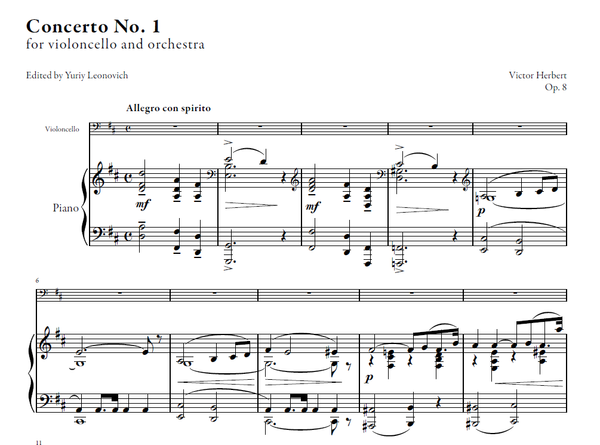The image size is (600, 445).
Task: Click the whole rest in first Violoncello measure
Action: tap(176, 126)
